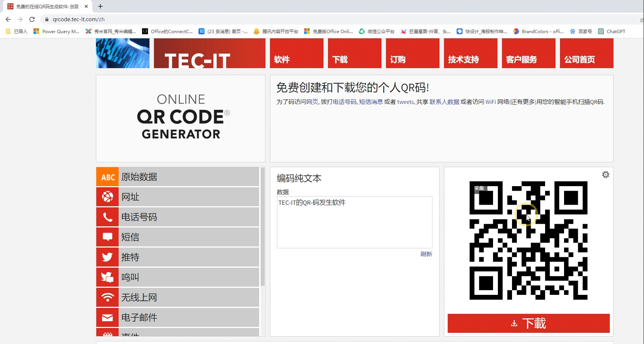Viewport: 644px width, 344px height.
Task: Select the phone number handset icon
Action: click(x=107, y=217)
